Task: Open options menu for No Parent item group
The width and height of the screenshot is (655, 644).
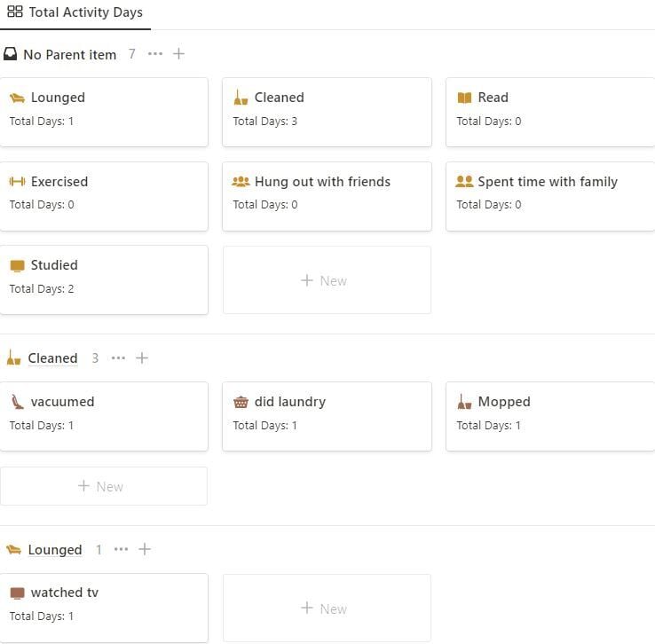Action: 155,54
